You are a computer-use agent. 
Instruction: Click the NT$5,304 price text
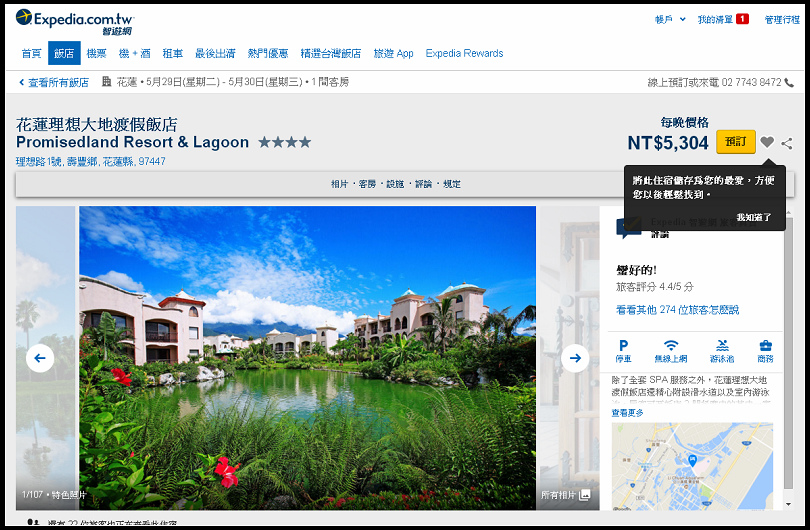(668, 143)
